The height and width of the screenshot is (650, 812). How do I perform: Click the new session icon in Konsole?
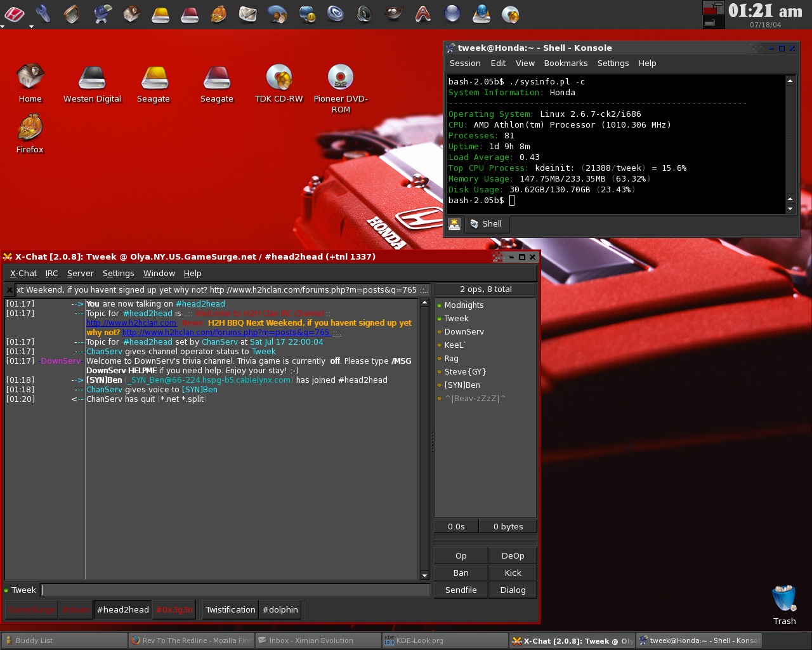point(454,224)
